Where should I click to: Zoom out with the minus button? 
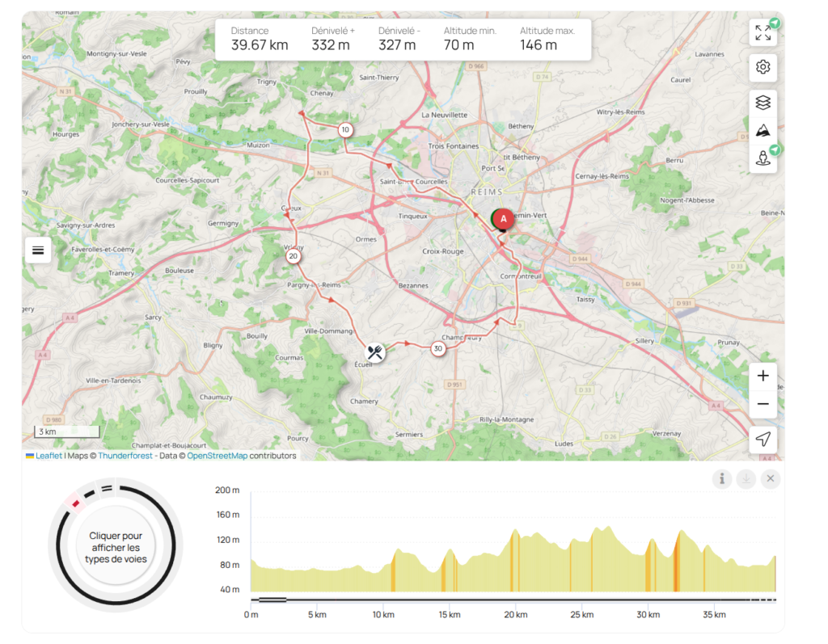763,404
